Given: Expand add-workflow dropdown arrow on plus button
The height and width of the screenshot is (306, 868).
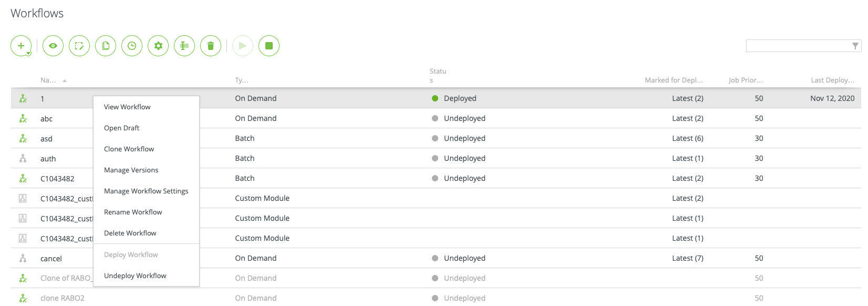Looking at the screenshot, I should tap(28, 54).
